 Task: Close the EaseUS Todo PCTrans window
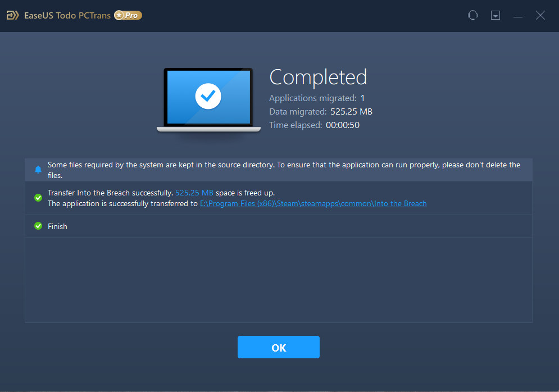[x=540, y=15]
